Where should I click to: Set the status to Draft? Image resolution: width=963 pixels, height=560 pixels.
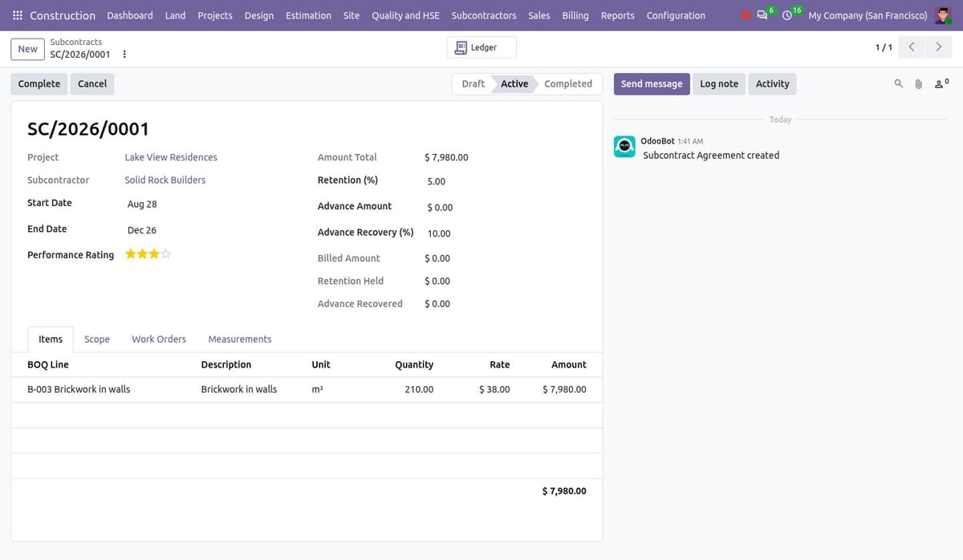pyautogui.click(x=473, y=83)
